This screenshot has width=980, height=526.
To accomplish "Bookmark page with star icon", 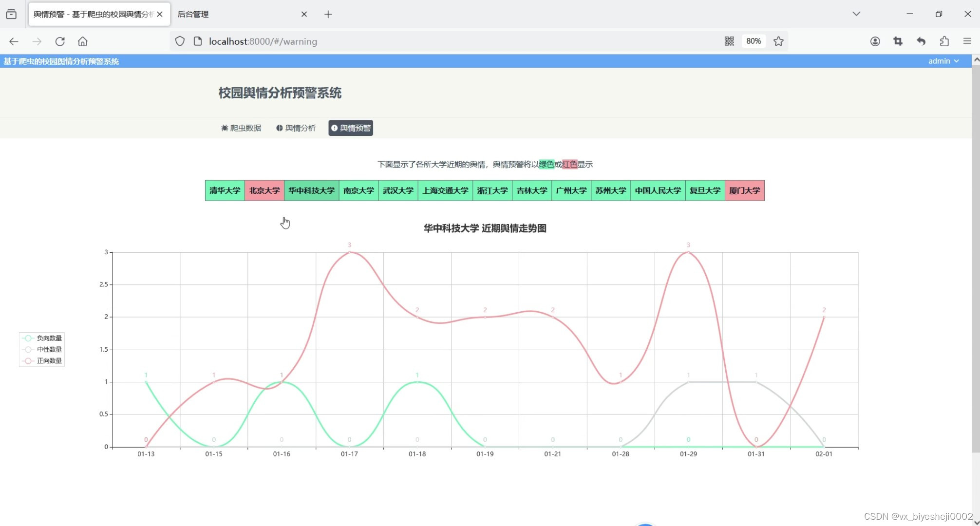I will (778, 41).
